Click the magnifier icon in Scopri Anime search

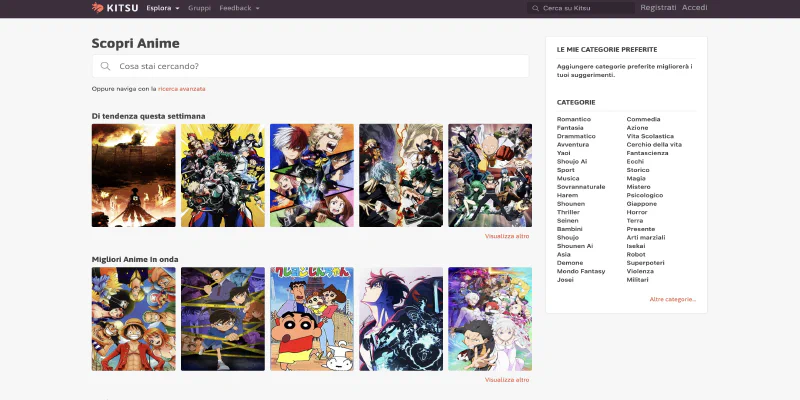(105, 66)
